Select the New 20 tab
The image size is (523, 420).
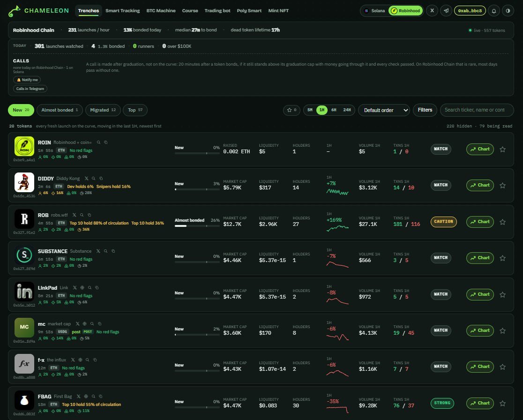[21, 110]
